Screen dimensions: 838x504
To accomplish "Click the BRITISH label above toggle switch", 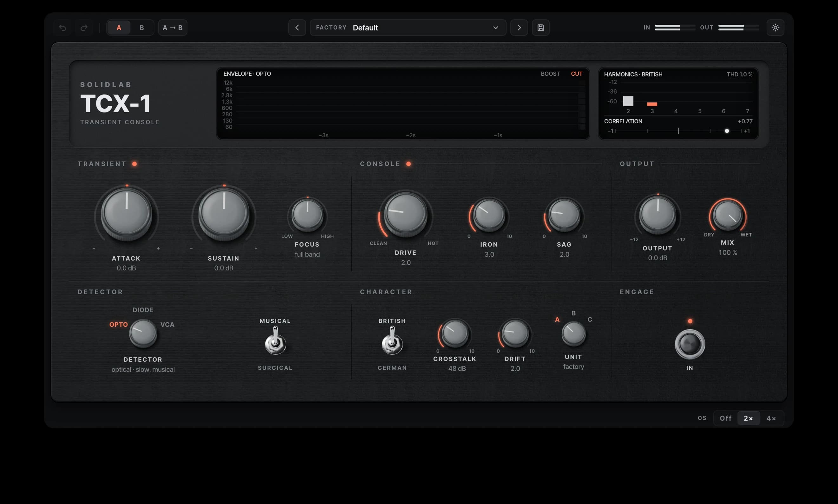I will [392, 321].
